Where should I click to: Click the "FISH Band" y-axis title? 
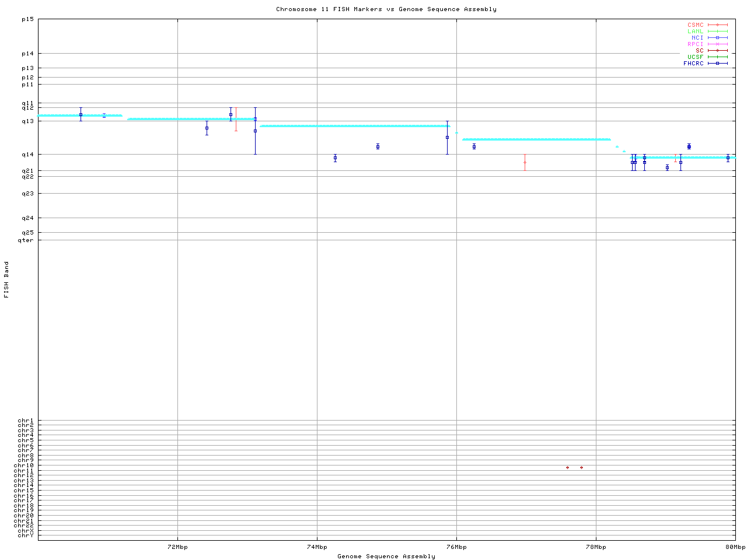pos(6,279)
